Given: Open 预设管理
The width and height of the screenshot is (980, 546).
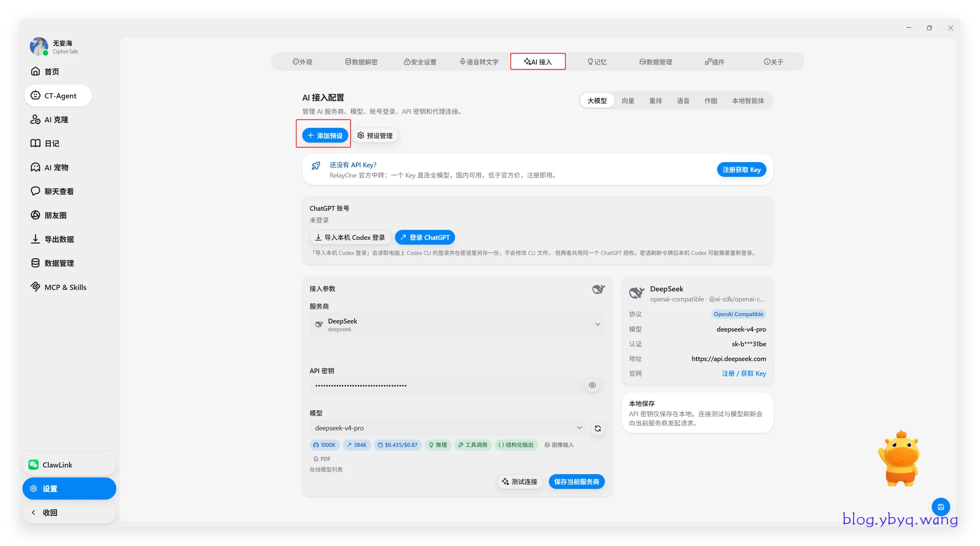Looking at the screenshot, I should [375, 136].
